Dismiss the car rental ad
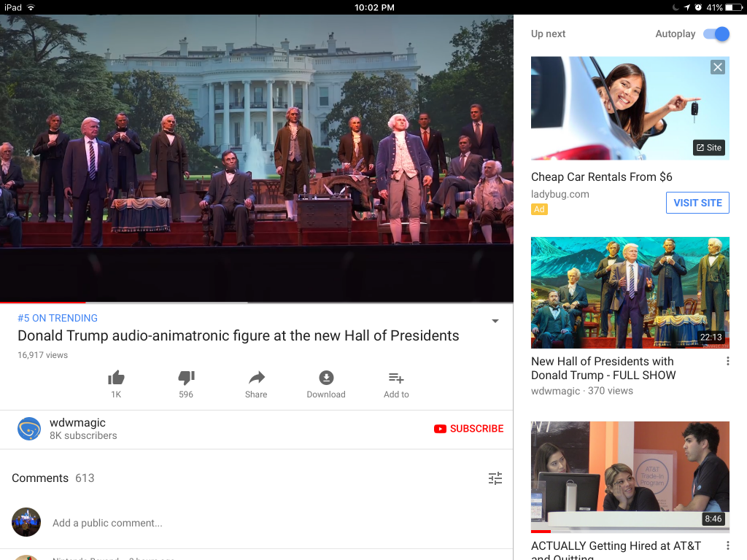Screen dimensions: 747x560 pos(718,67)
